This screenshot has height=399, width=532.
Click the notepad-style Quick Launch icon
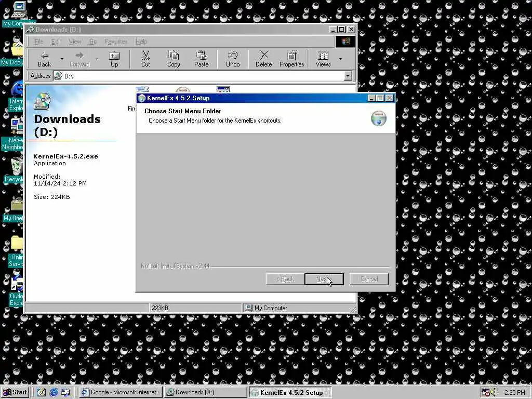pos(42,392)
